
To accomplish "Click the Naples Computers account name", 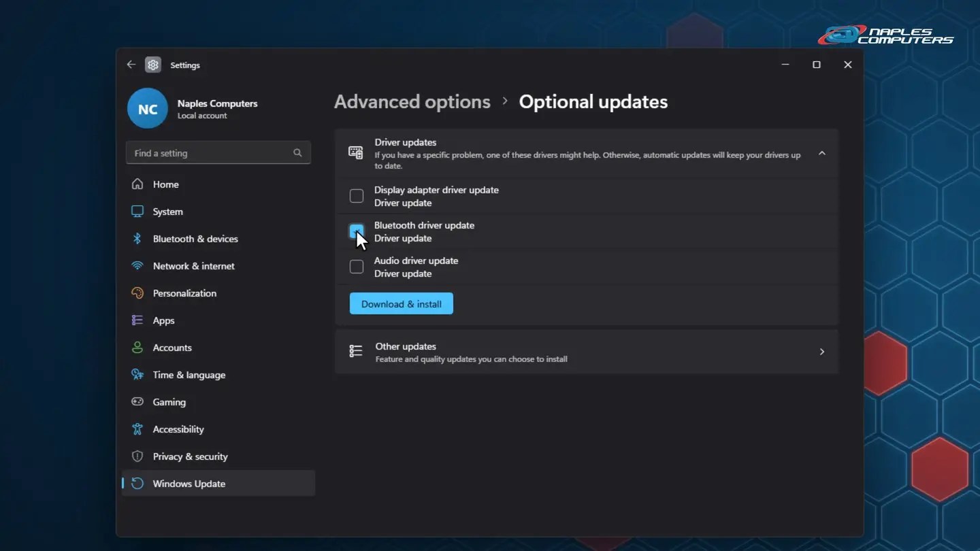I will 217,103.
